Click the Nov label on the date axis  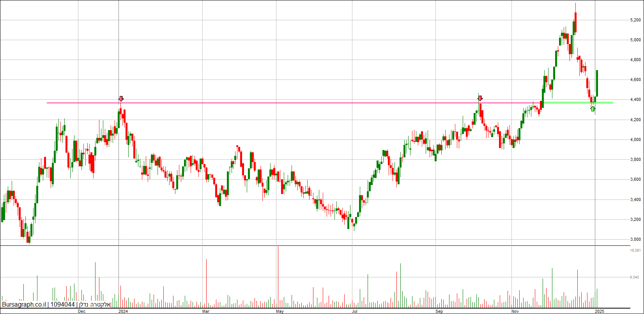pyautogui.click(x=515, y=311)
